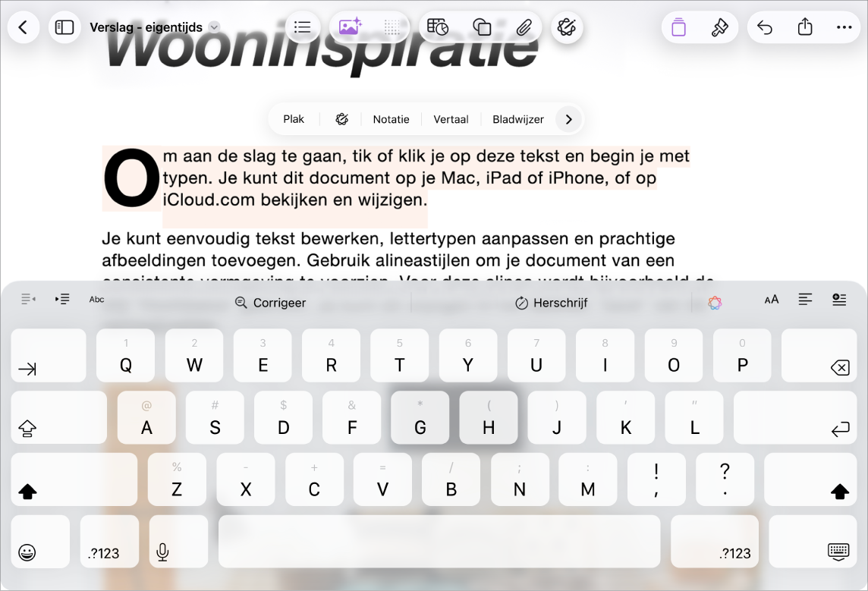Share the document using share icon
This screenshot has width=868, height=591.
806,27
